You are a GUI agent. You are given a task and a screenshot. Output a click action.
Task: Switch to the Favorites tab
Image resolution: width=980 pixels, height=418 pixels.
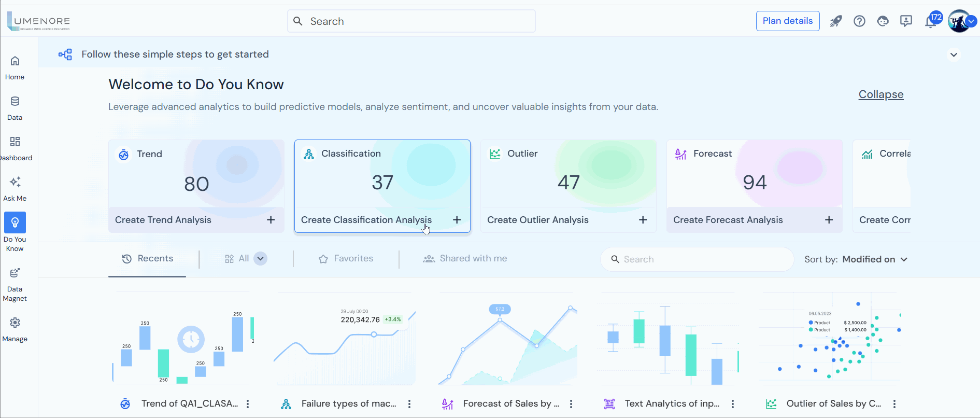tap(346, 259)
